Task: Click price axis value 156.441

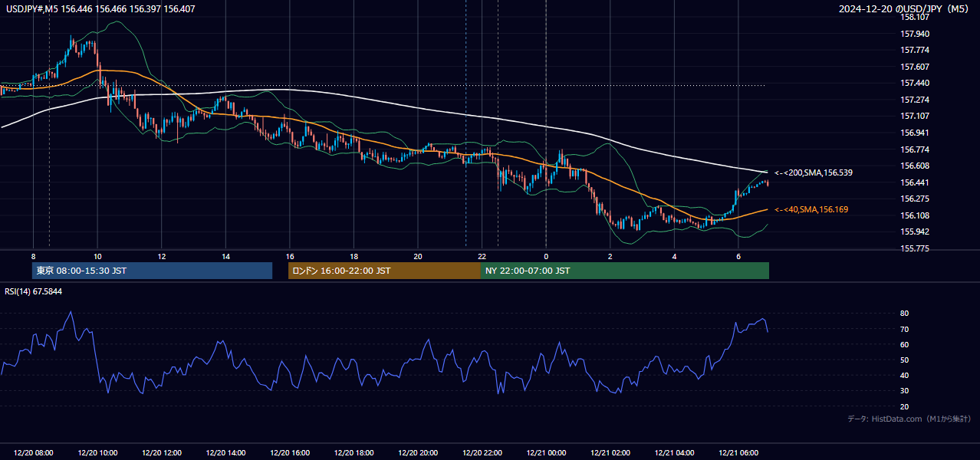Action: [915, 182]
